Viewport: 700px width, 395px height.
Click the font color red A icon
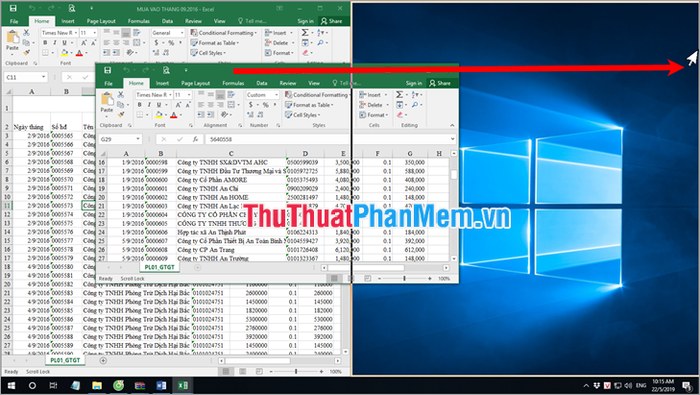[173, 115]
